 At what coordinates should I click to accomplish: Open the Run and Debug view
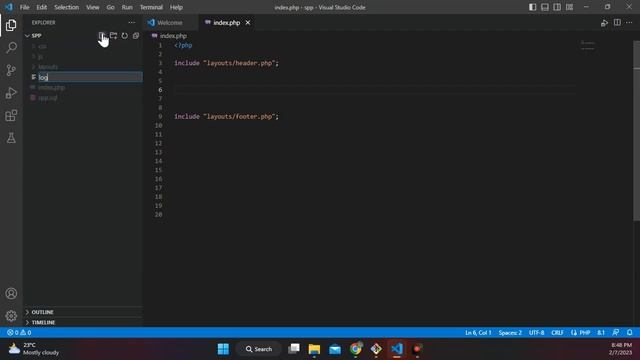click(11, 93)
